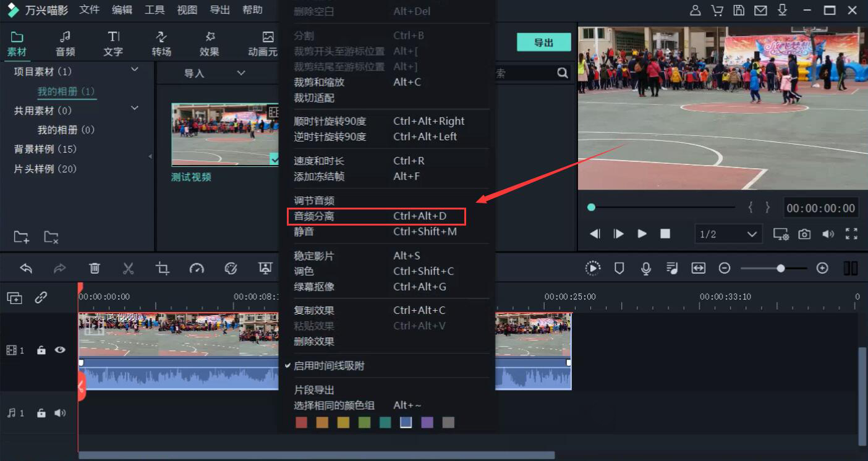868x461 pixels.
Task: Expand the 共用素材 section
Action: click(x=134, y=108)
